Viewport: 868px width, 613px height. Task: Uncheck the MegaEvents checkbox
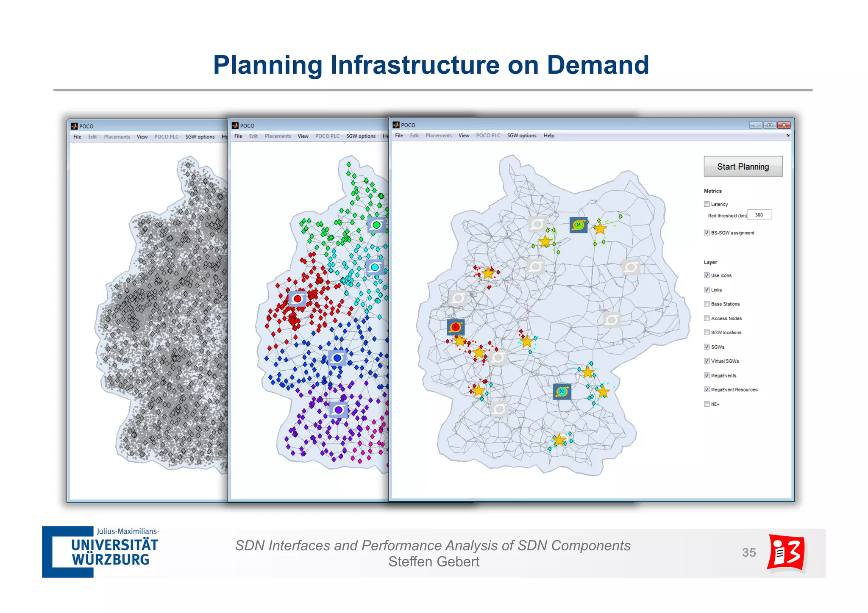pyautogui.click(x=707, y=375)
